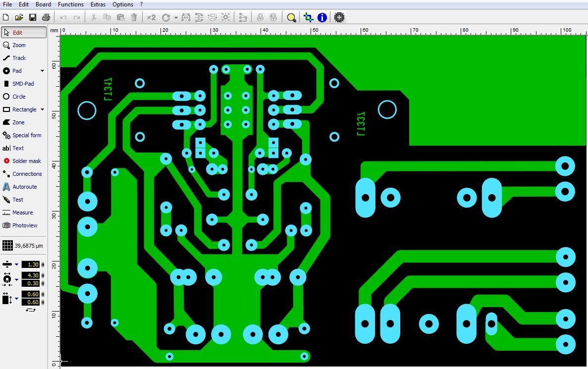Select the SMD-Pad tool
Image resolution: width=588 pixels, height=369 pixels.
(x=24, y=84)
